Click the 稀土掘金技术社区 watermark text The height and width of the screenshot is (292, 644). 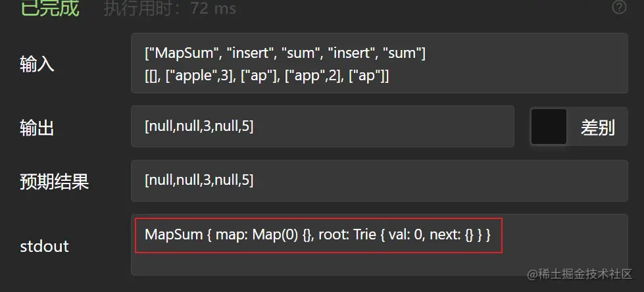pos(583,273)
